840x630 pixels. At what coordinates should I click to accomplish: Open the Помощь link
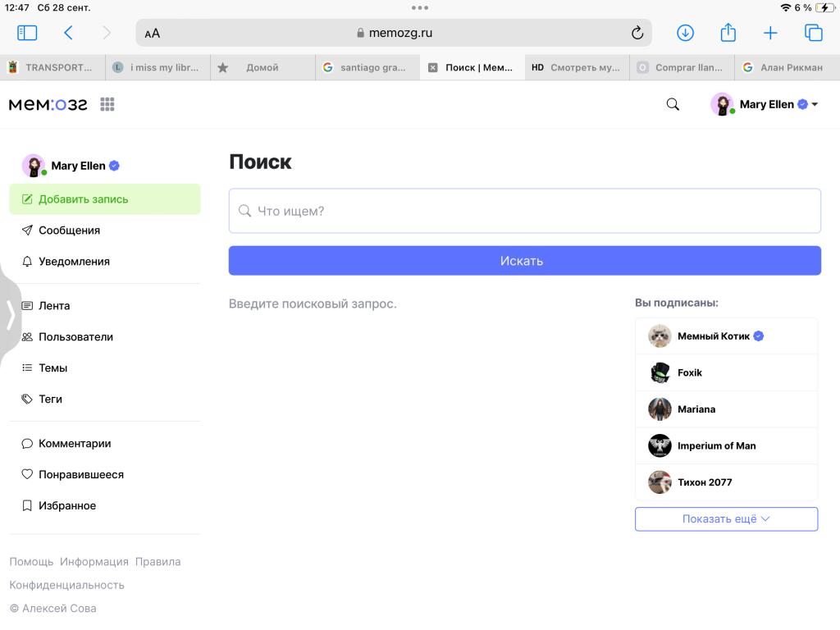[32, 562]
